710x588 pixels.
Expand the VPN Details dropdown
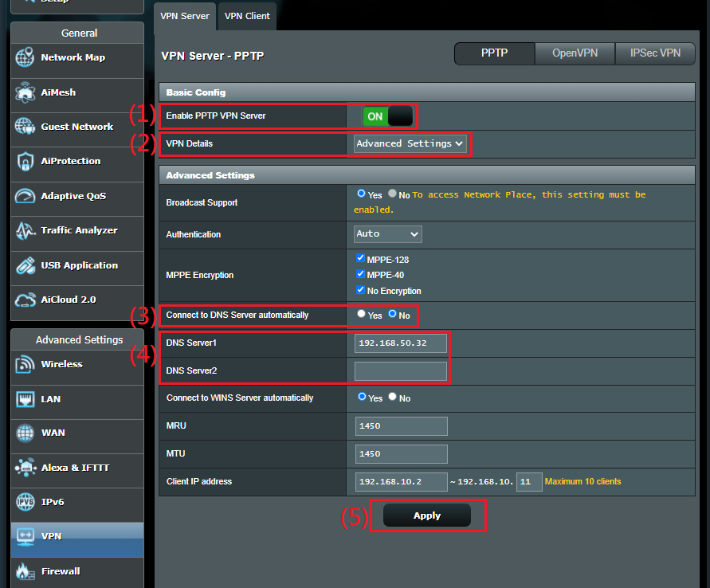point(410,143)
